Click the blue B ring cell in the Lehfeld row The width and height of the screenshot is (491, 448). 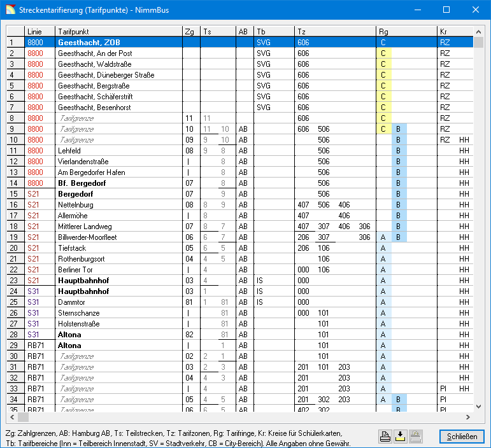coord(398,151)
